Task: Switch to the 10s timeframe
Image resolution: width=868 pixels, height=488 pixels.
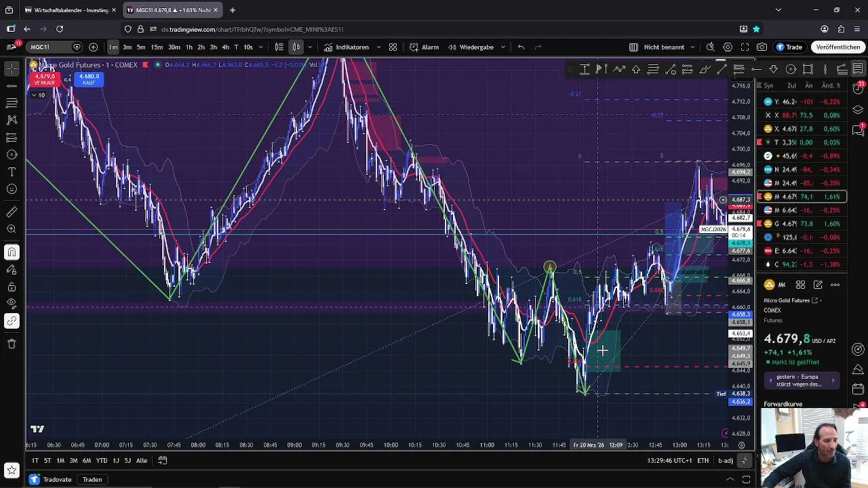Action: (248, 47)
